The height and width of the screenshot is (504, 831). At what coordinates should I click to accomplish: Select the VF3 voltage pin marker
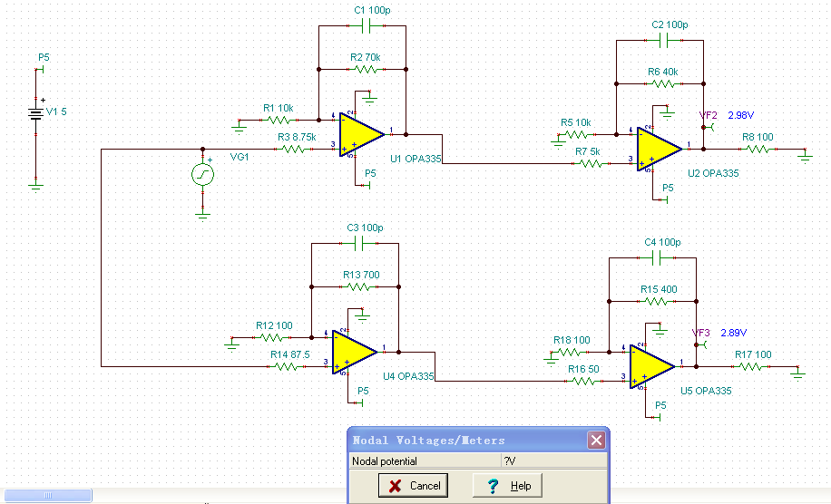pyautogui.click(x=700, y=344)
